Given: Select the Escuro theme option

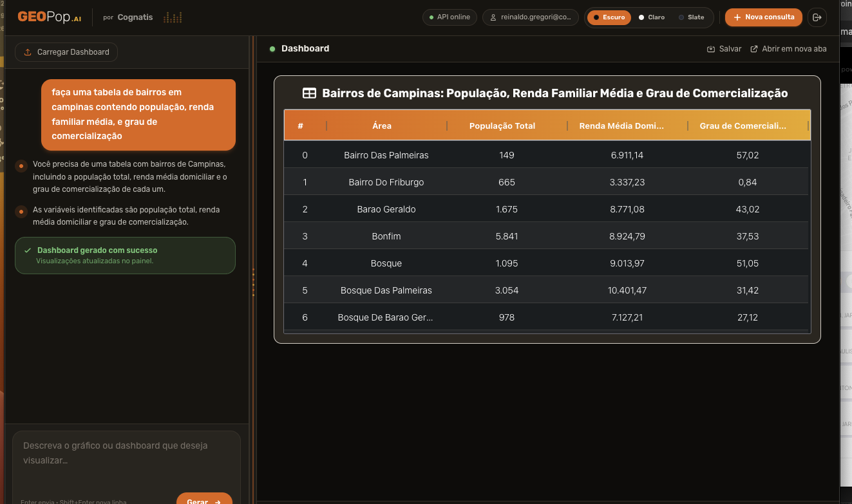Looking at the screenshot, I should (609, 17).
